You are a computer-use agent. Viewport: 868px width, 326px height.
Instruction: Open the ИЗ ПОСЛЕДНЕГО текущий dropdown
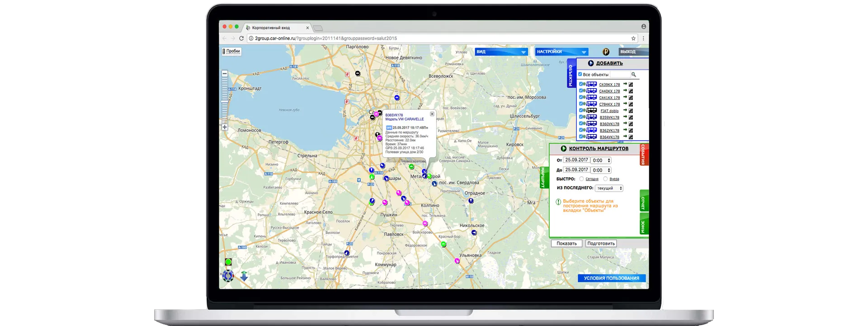pyautogui.click(x=609, y=188)
